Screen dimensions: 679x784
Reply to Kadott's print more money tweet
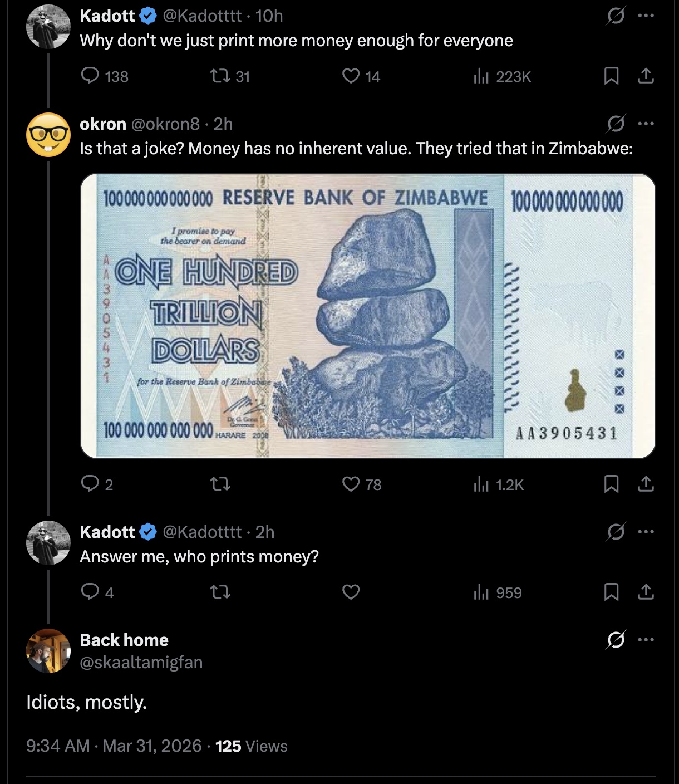tap(90, 76)
